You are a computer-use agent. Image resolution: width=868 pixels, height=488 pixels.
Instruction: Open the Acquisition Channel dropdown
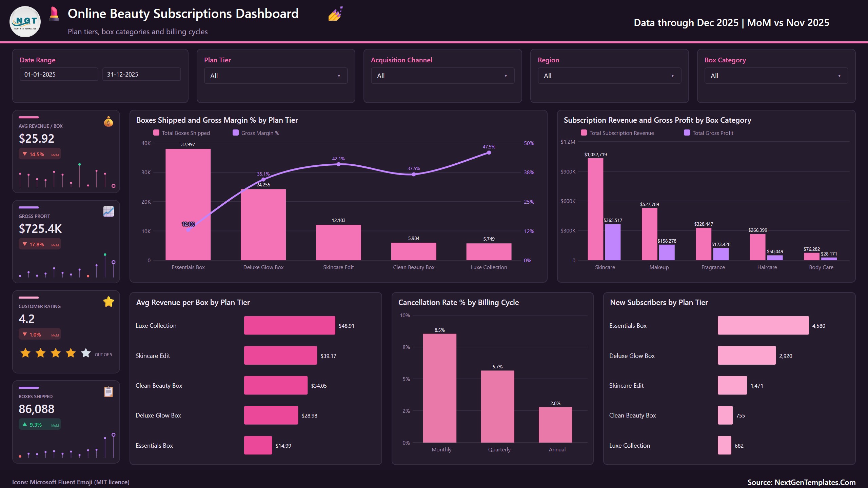(x=442, y=76)
